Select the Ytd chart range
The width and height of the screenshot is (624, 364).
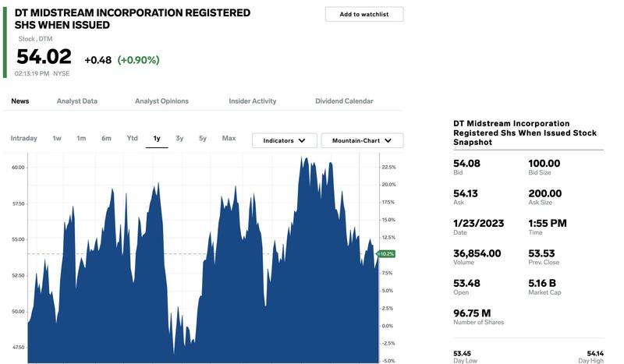tap(132, 138)
